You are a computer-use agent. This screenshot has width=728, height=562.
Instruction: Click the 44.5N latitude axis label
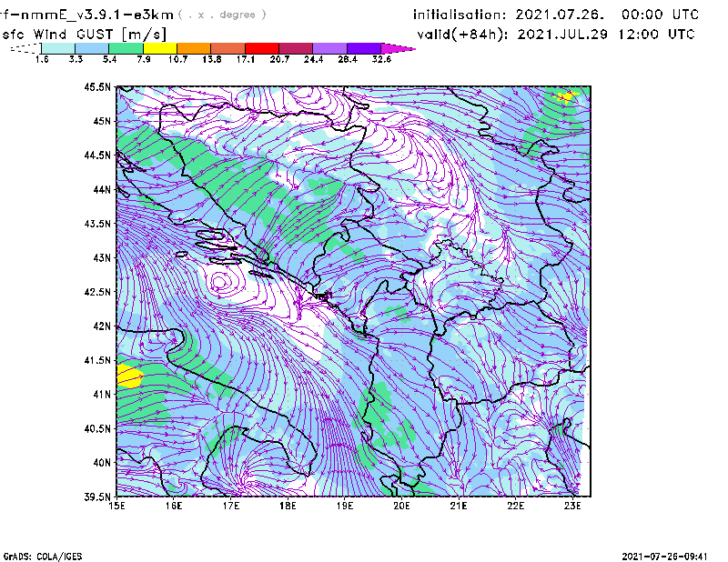[97, 155]
